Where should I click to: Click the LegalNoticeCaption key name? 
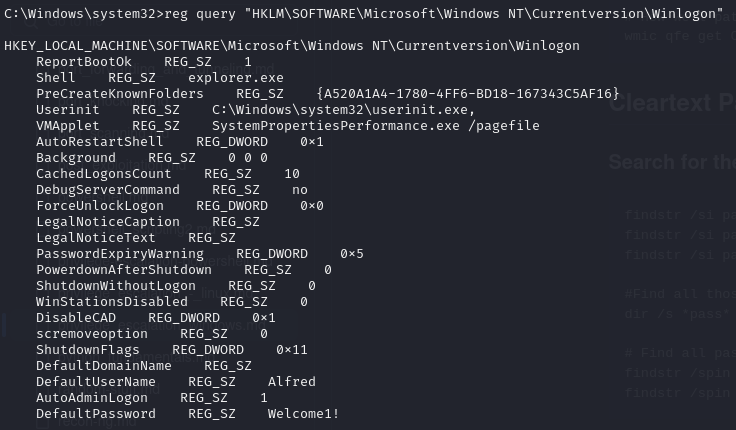pos(108,222)
